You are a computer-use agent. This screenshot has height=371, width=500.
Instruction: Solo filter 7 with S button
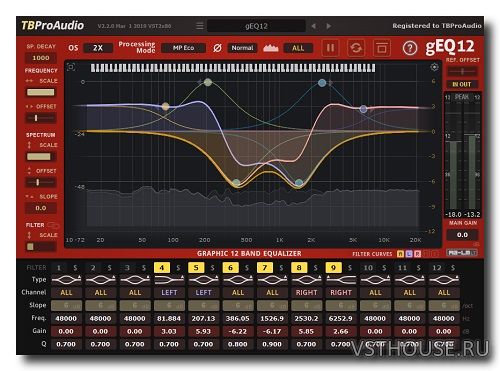(281, 267)
